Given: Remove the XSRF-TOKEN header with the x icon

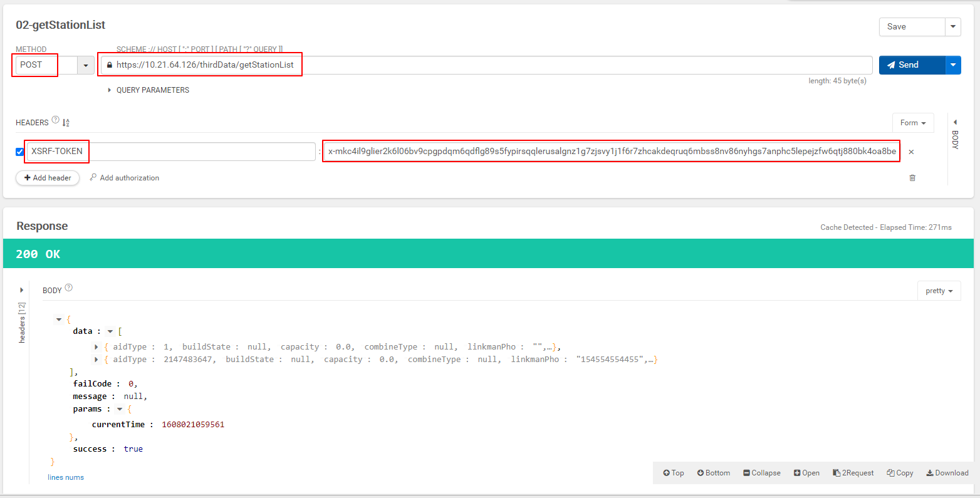Looking at the screenshot, I should coord(911,152).
